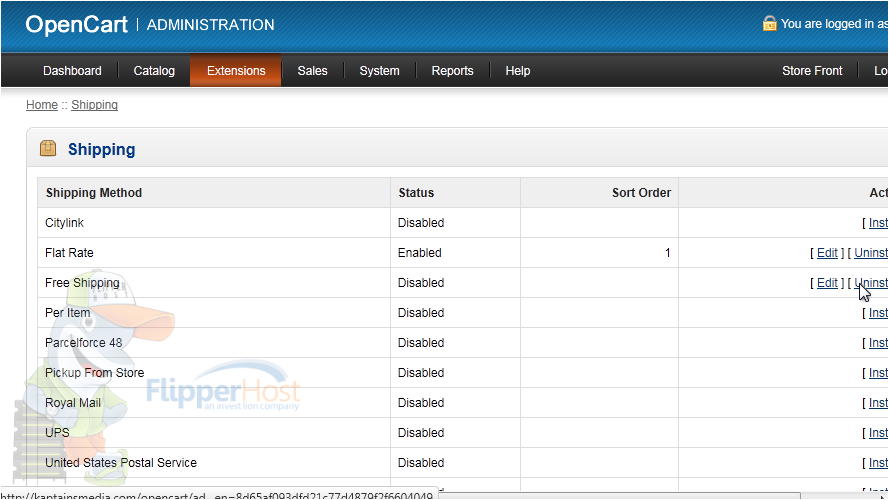Uninstall the Free Shipping method

point(871,283)
